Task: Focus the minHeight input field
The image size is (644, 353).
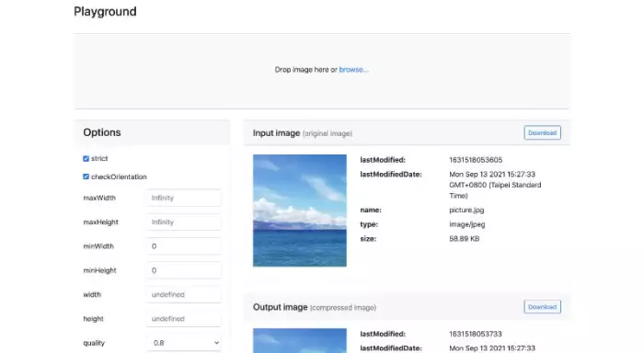Action: [184, 270]
